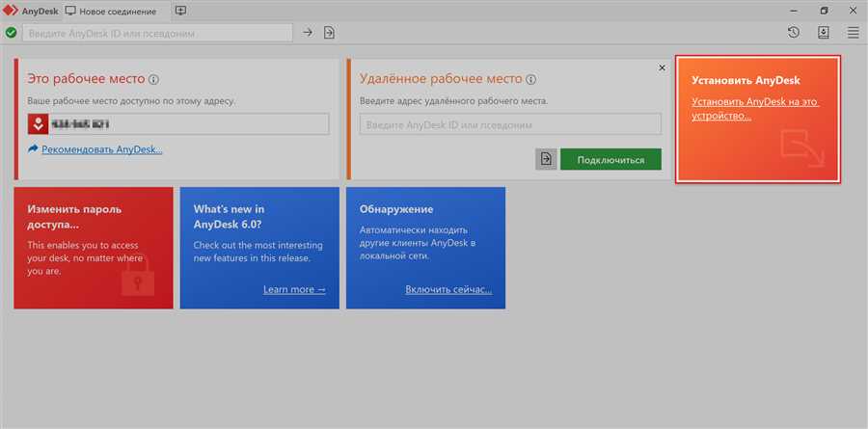868x429 pixels.
Task: Open the Learn more link
Action: 294,289
